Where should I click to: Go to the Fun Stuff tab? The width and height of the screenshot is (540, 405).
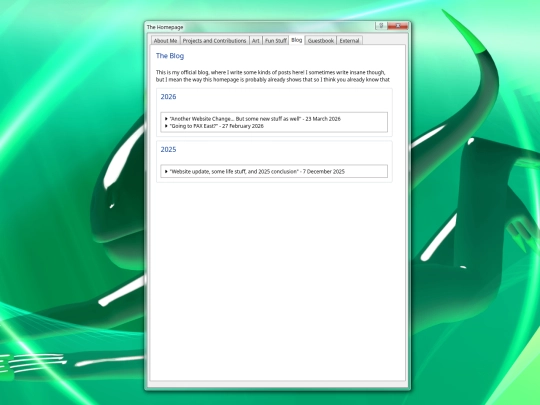coord(276,41)
